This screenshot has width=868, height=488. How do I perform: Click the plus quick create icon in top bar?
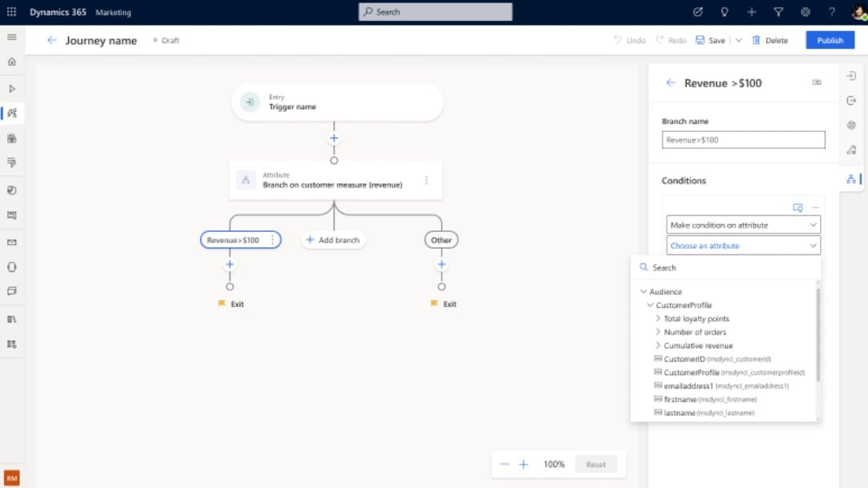pos(751,12)
